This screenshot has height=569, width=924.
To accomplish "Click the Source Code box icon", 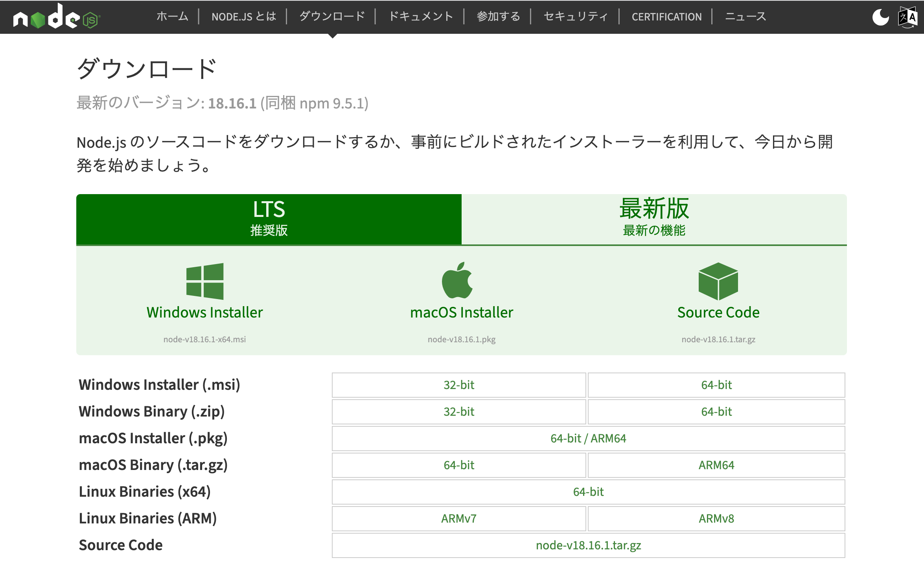I will 718,281.
